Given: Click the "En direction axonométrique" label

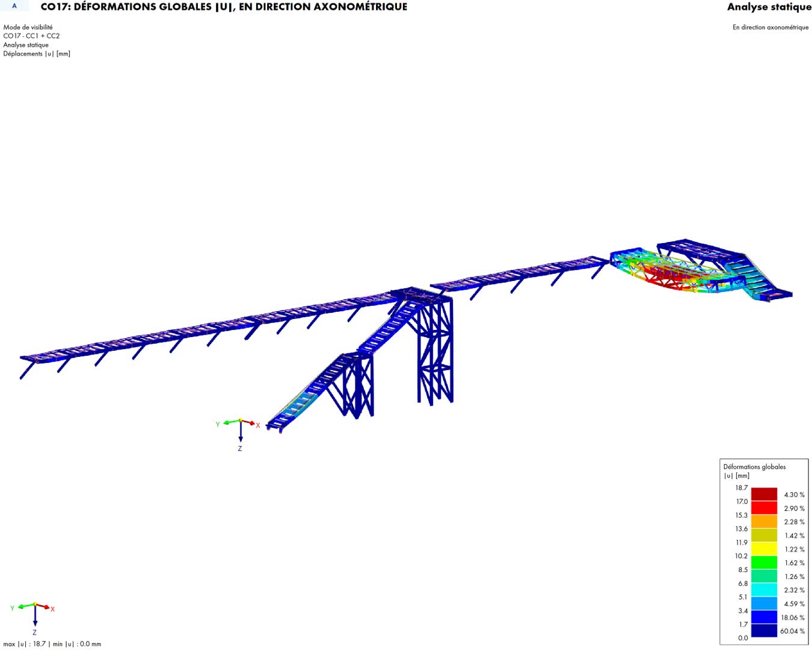Looking at the screenshot, I should (770, 27).
